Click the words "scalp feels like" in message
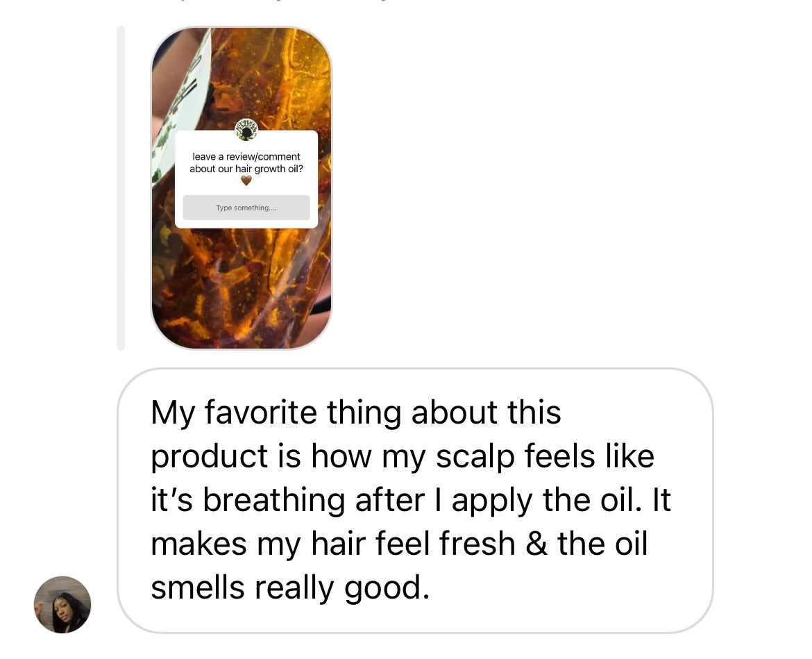Image resolution: width=812 pixels, height=659 pixels. pyautogui.click(x=545, y=456)
